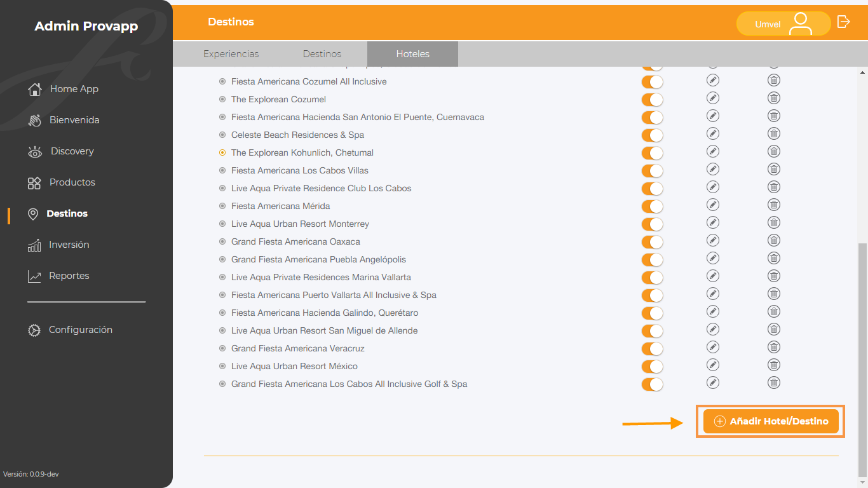Toggle Live Aqua Urban Resort México switch
This screenshot has width=868, height=488.
pos(652,367)
